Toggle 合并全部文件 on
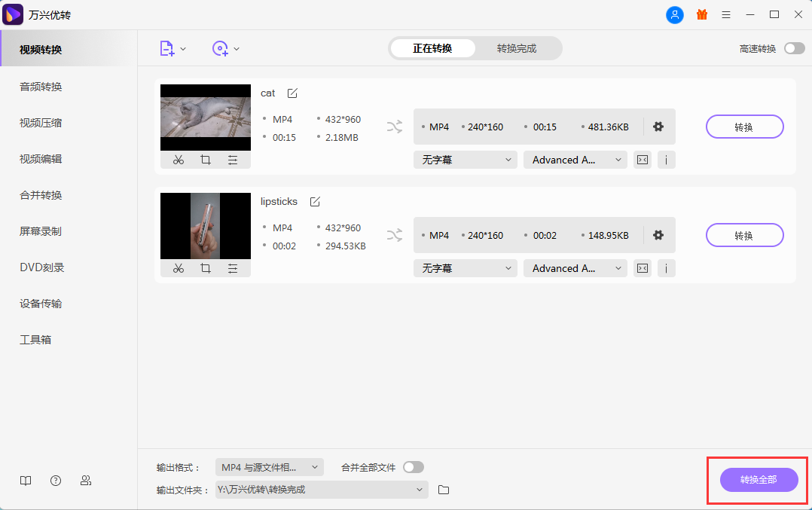The height and width of the screenshot is (510, 812). pos(413,466)
